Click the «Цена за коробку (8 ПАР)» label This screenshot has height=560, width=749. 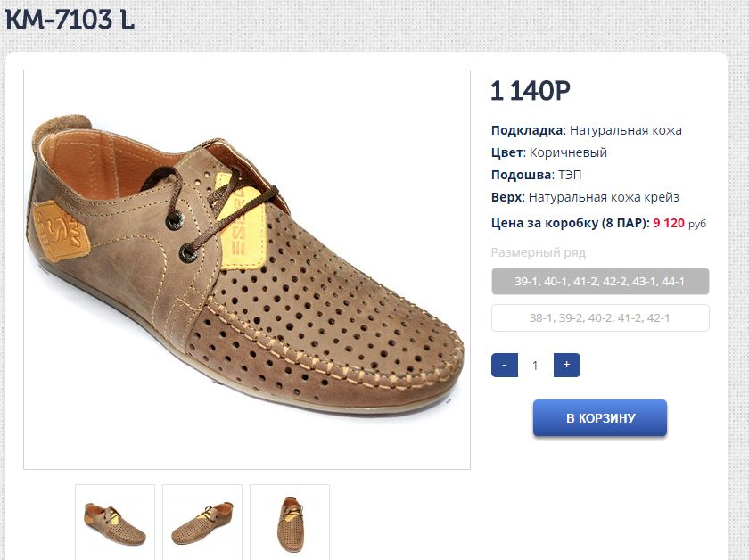[x=570, y=223]
